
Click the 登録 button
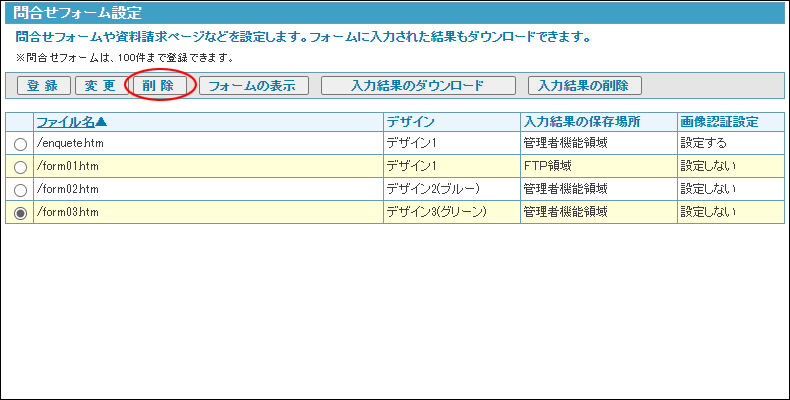pyautogui.click(x=43, y=86)
